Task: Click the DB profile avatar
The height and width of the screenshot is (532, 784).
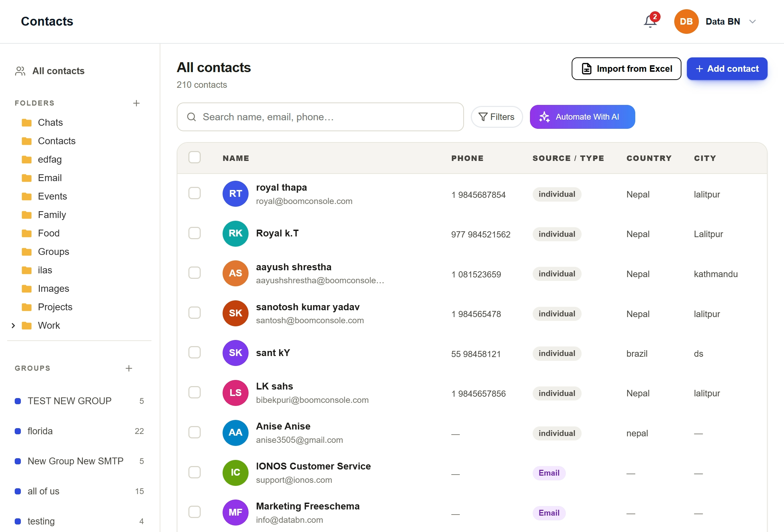Action: tap(686, 22)
